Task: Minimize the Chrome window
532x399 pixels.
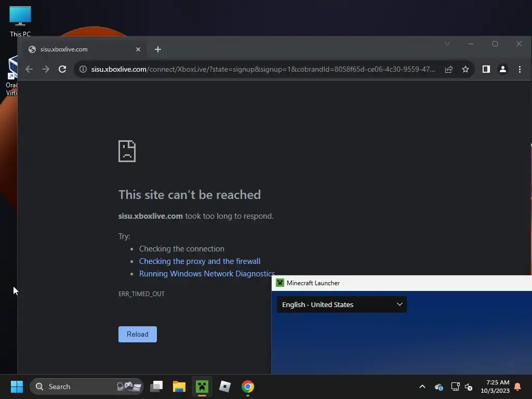Action: (x=471, y=44)
